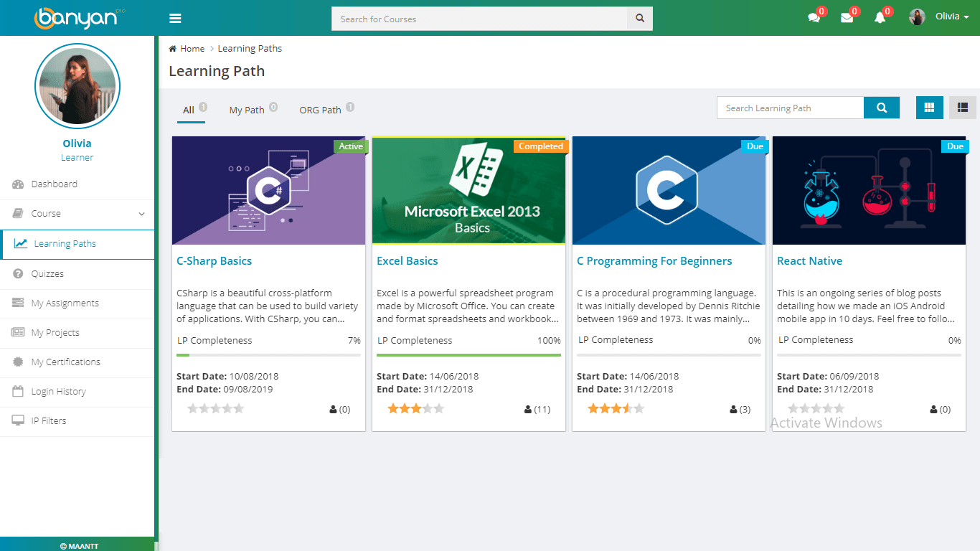Open the C-Sharp Basics title link
Screen dimensions: 980x551
click(214, 261)
